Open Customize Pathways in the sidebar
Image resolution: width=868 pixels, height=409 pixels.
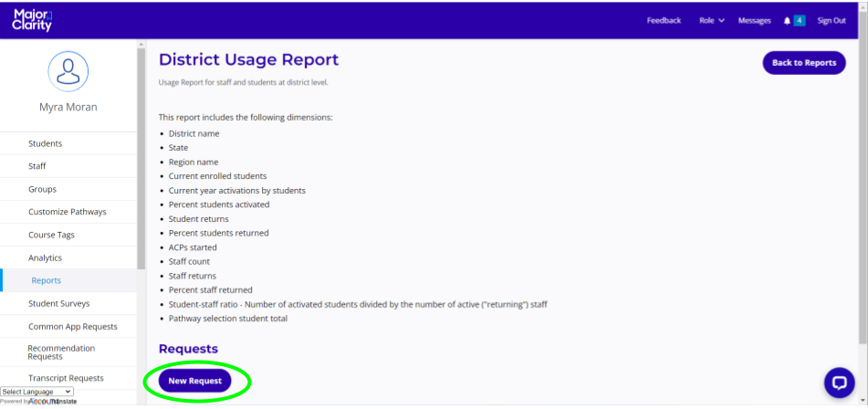click(x=67, y=212)
